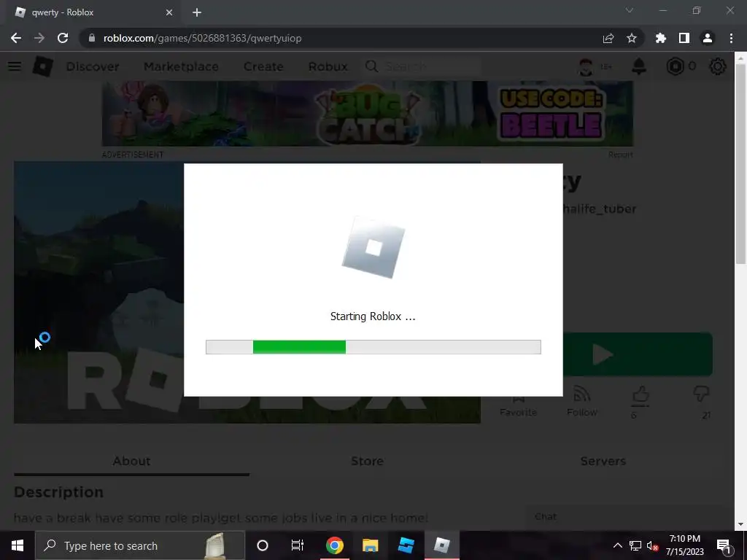This screenshot has height=560, width=747.
Task: Open Task View on taskbar
Action: [298, 545]
